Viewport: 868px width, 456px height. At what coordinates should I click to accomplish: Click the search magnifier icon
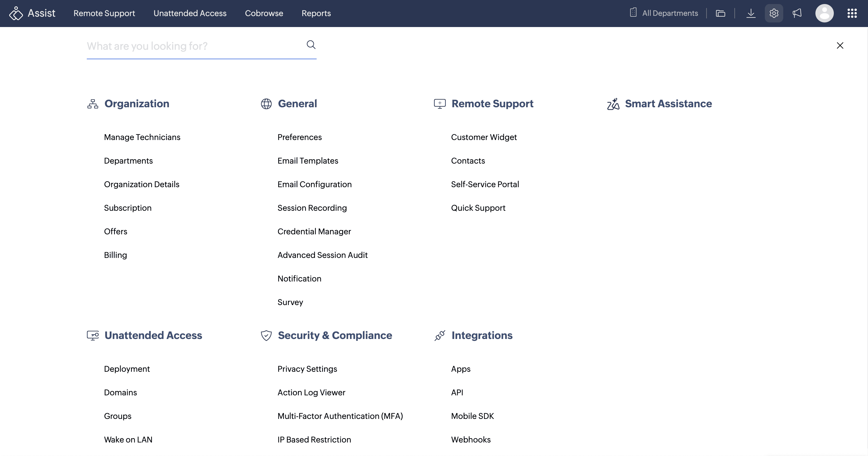coord(311,45)
